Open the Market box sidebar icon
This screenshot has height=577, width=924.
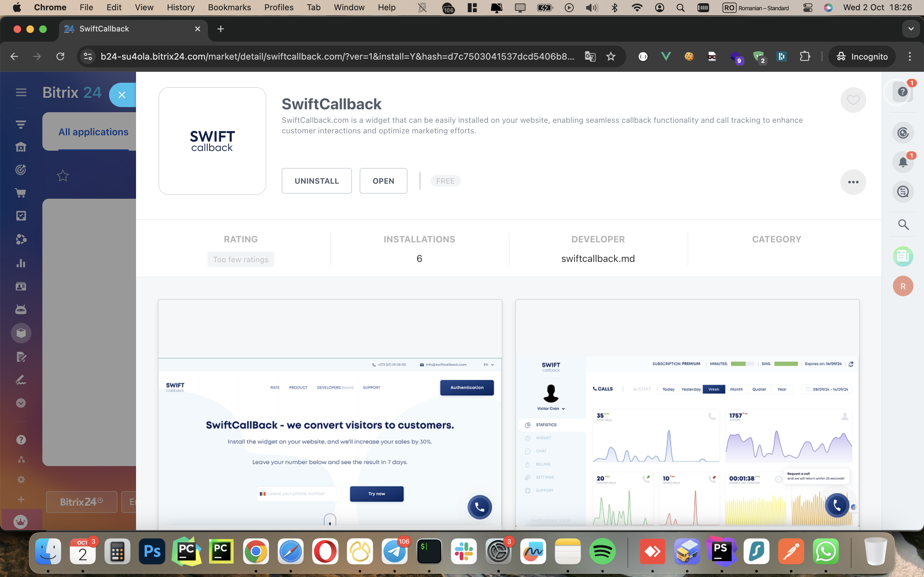pos(21,333)
